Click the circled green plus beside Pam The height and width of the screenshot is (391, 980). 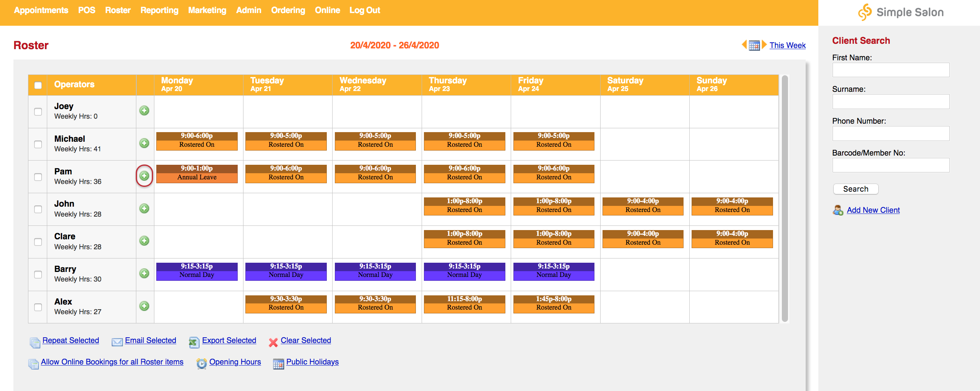[x=144, y=176]
